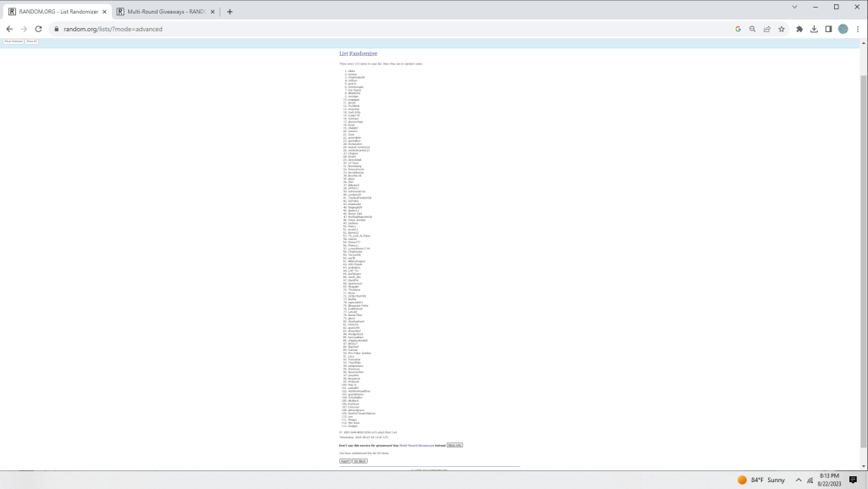The image size is (868, 489).
Task: Click the IP address line
Action: pos(368,432)
